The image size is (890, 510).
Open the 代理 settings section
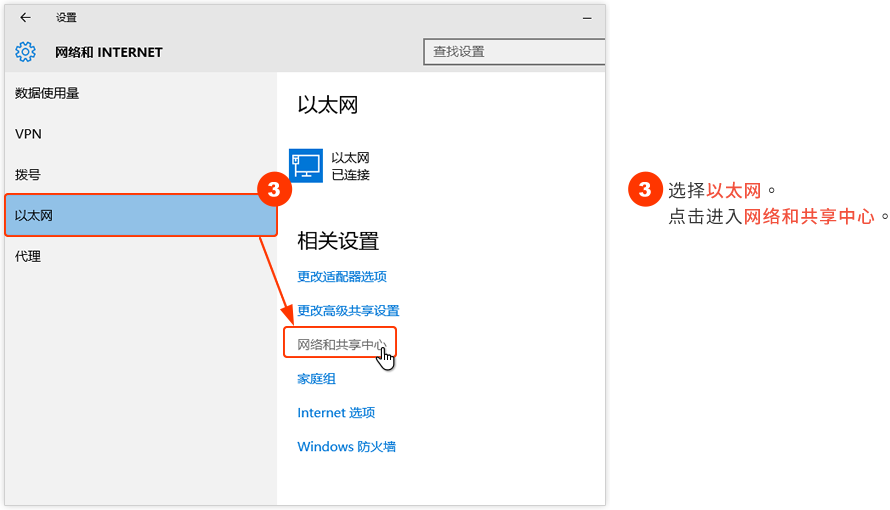[x=28, y=256]
